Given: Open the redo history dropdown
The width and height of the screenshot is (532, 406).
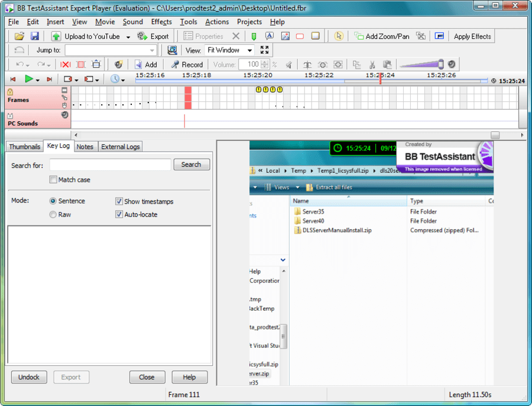Looking at the screenshot, I should 49,65.
